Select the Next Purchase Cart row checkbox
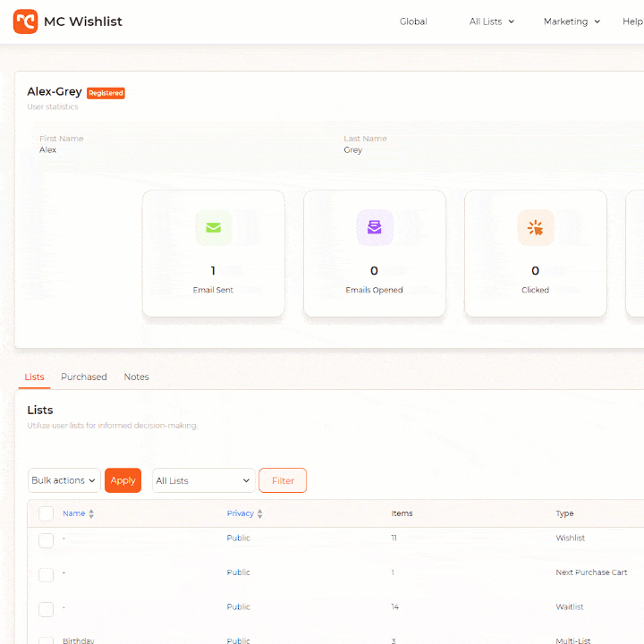The height and width of the screenshot is (644, 644). 47,574
